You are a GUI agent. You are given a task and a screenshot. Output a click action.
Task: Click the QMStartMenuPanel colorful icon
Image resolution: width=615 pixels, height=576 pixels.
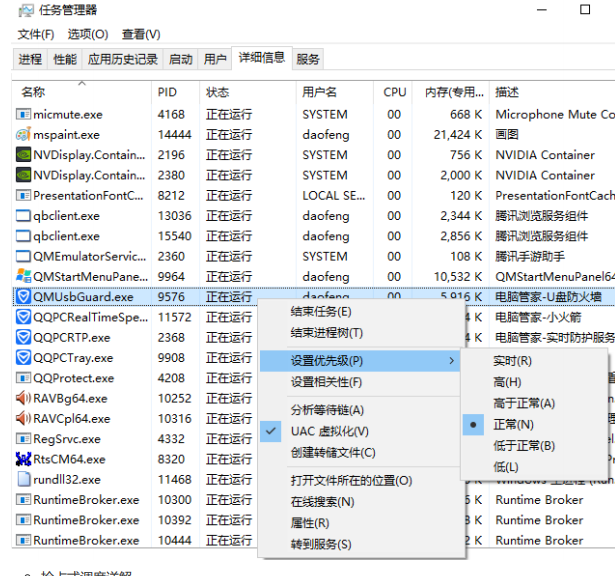pos(23,276)
